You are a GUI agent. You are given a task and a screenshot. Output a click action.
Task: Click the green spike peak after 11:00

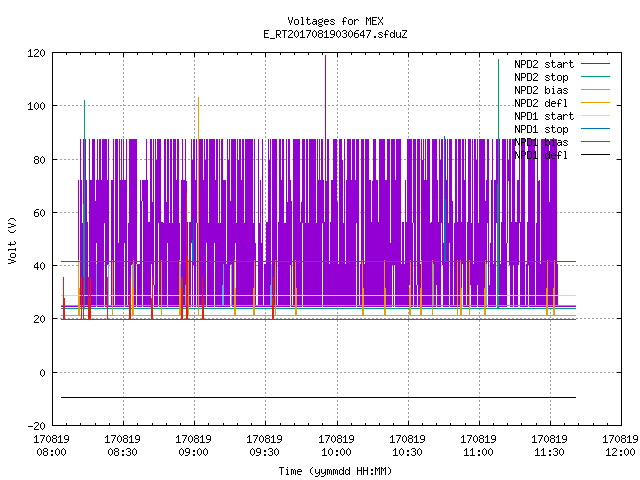[x=498, y=61]
